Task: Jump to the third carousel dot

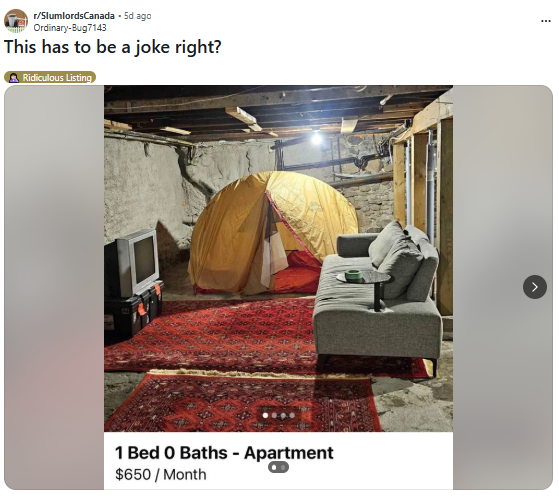Action: click(x=283, y=415)
